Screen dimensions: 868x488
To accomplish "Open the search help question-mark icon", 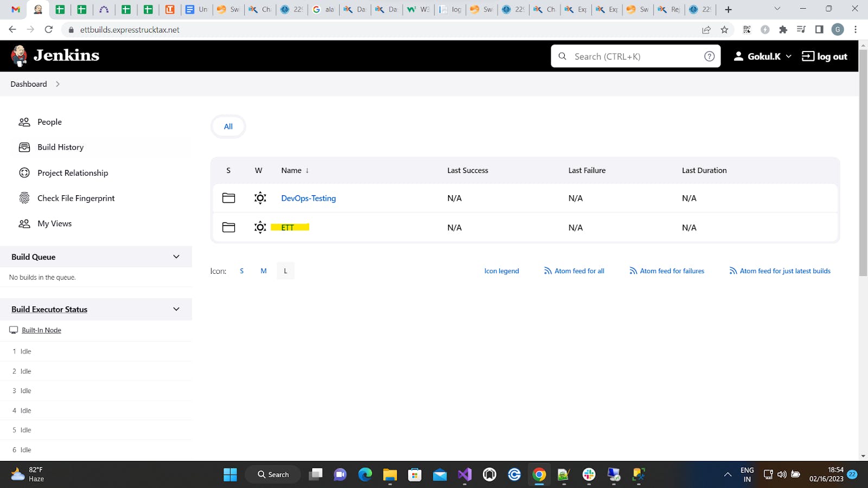I will (x=709, y=56).
